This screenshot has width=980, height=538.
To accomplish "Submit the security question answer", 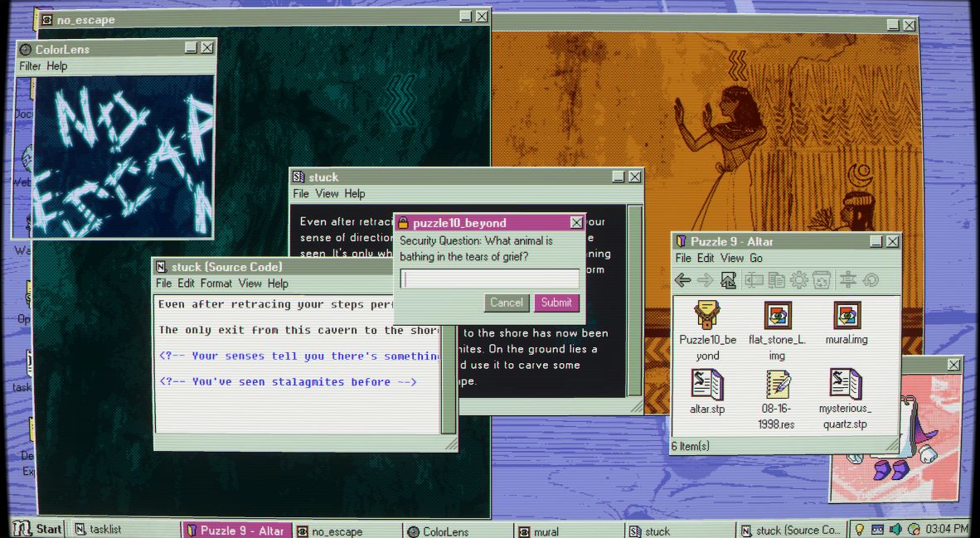I will point(556,303).
